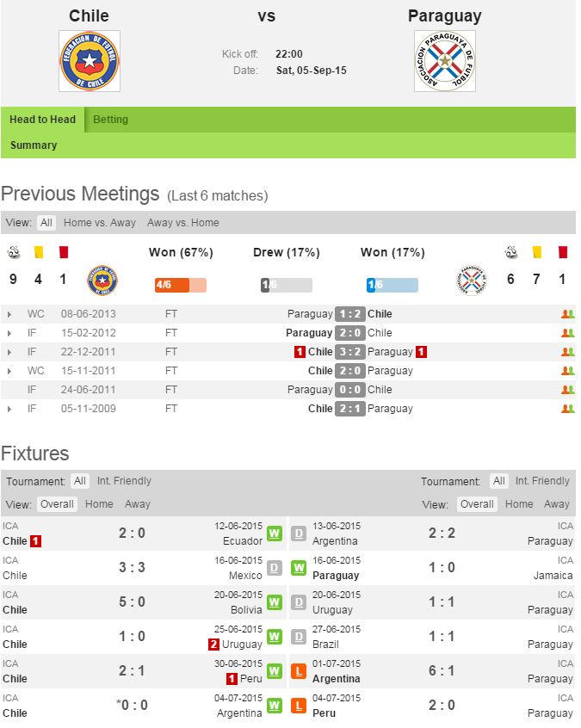
Task: Open the Head to Head tab
Action: (42, 120)
